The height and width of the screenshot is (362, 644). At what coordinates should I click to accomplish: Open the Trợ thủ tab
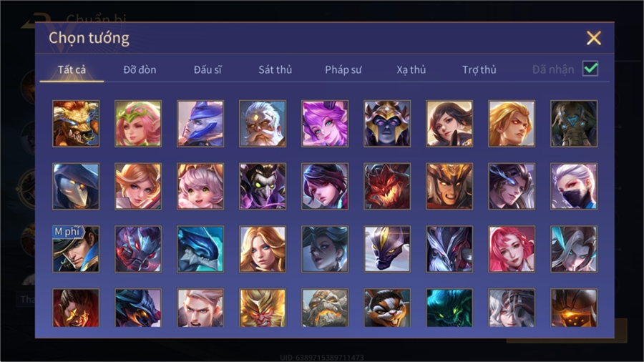coord(479,70)
